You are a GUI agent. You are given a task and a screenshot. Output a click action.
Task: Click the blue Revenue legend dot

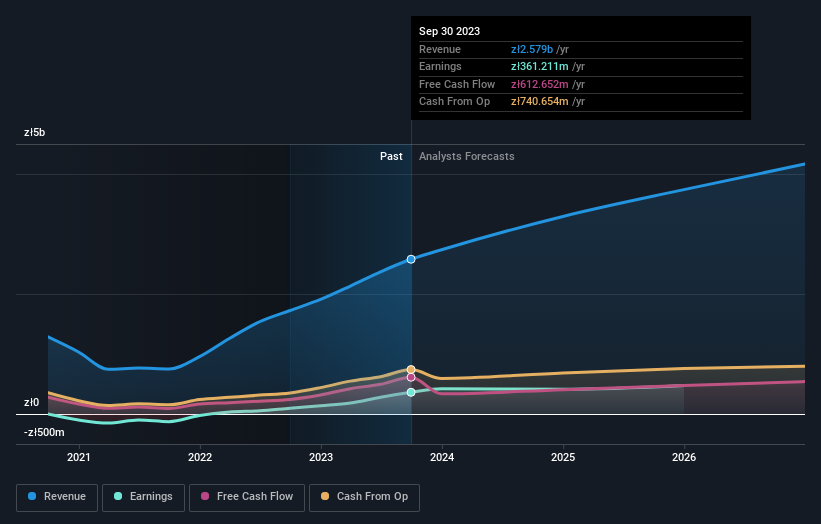pos(32,496)
